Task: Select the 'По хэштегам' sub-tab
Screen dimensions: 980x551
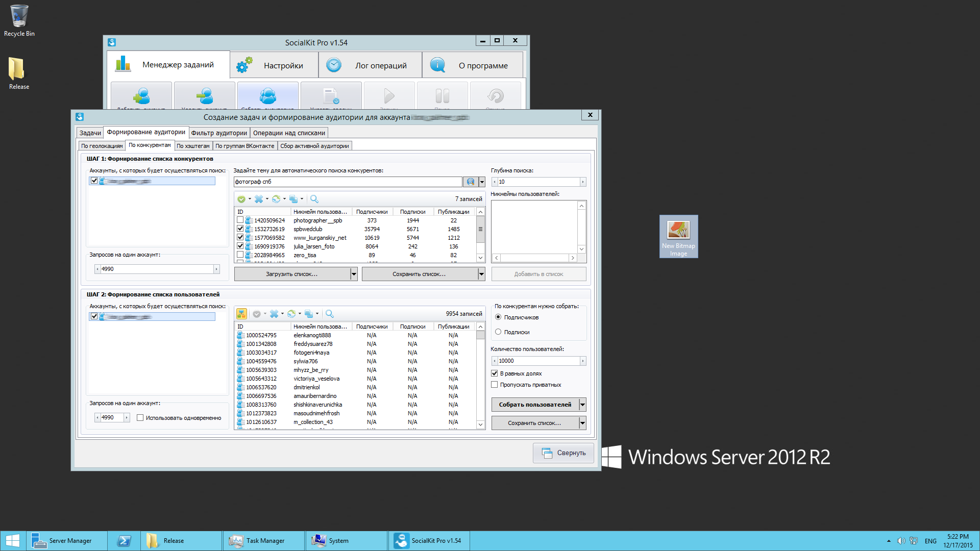Action: pos(193,146)
